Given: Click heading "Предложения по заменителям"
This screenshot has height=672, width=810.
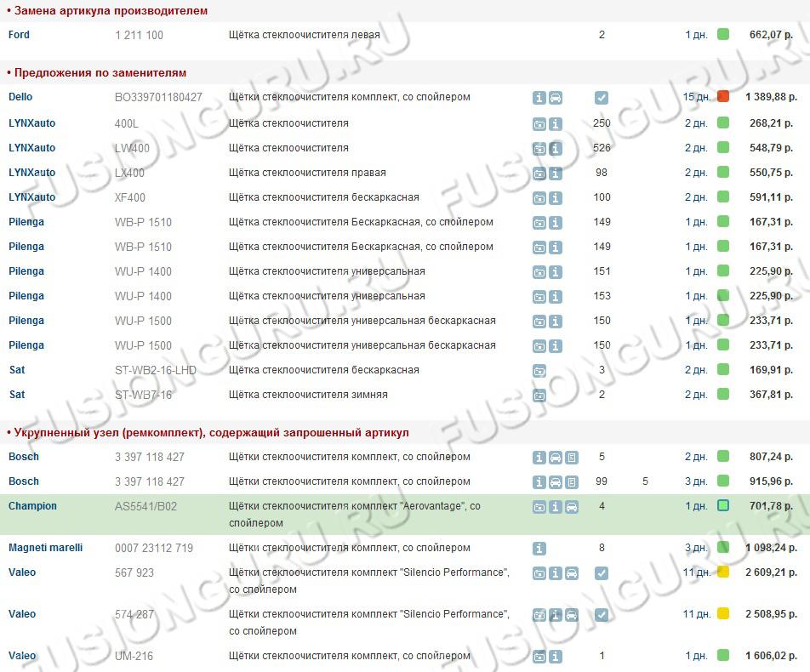Looking at the screenshot, I should [100, 73].
